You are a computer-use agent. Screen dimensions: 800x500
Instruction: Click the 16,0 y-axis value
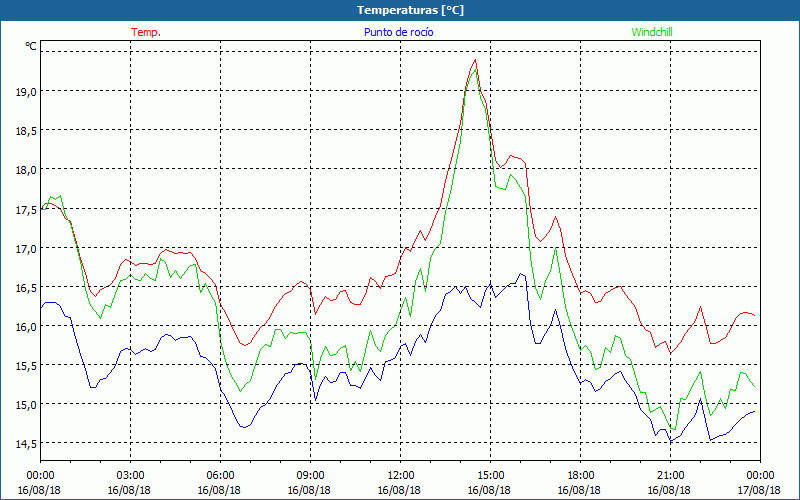[28, 327]
